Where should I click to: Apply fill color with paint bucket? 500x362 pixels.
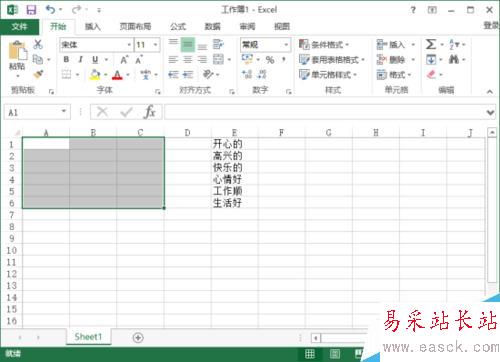pos(95,75)
